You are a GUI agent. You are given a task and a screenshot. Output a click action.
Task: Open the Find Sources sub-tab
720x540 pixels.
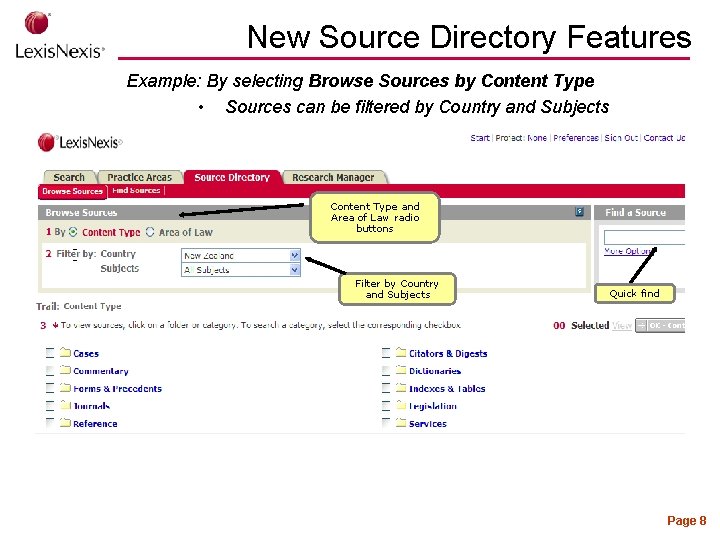pyautogui.click(x=136, y=191)
